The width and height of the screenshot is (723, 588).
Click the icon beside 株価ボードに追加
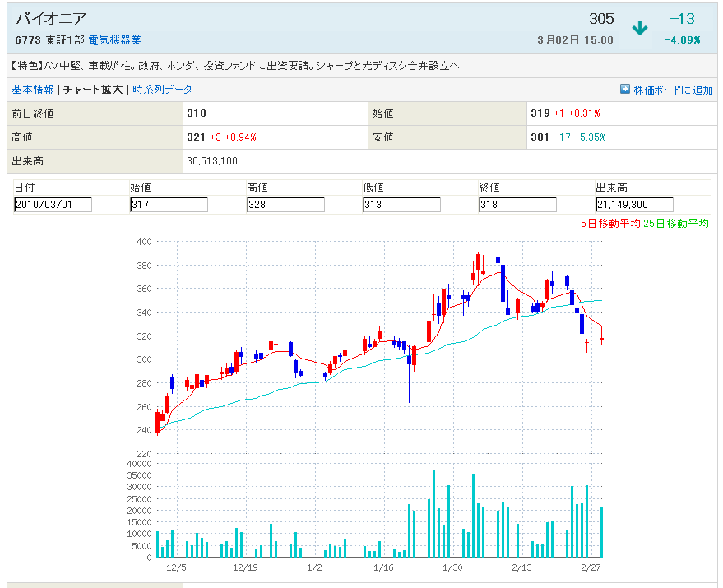tap(625, 89)
